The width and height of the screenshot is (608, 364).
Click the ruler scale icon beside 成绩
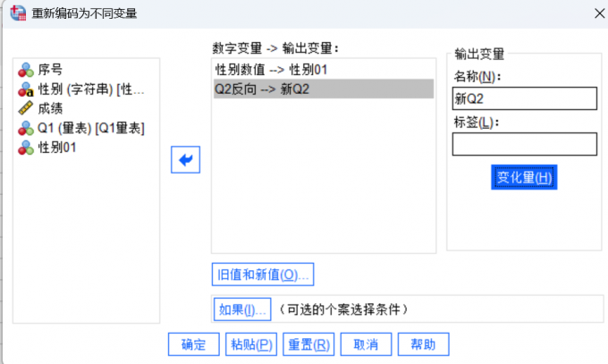(26, 108)
